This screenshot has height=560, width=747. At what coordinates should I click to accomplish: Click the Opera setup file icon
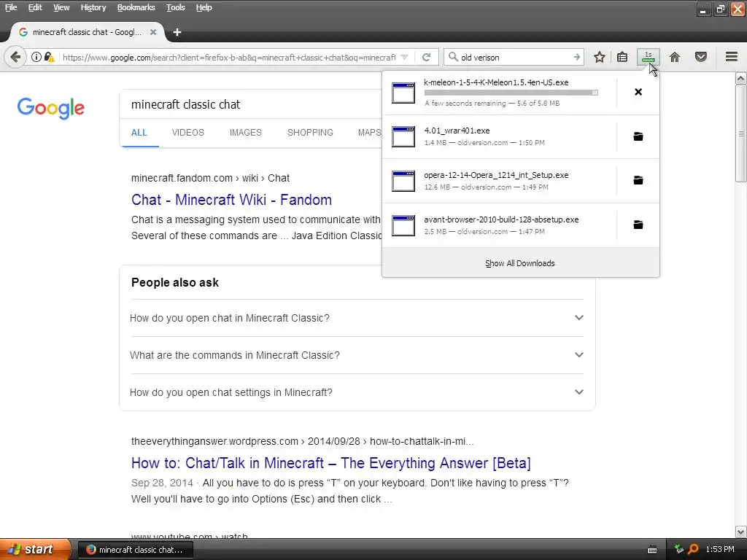click(403, 181)
